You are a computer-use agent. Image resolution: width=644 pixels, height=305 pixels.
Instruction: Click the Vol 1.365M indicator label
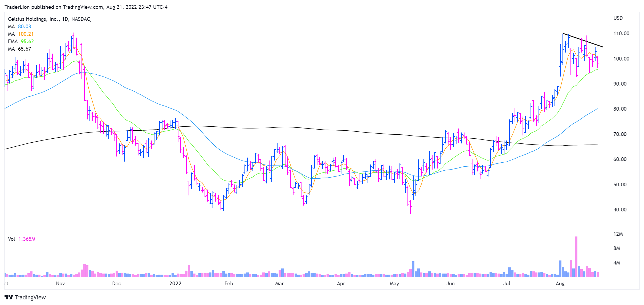[x=22, y=239]
